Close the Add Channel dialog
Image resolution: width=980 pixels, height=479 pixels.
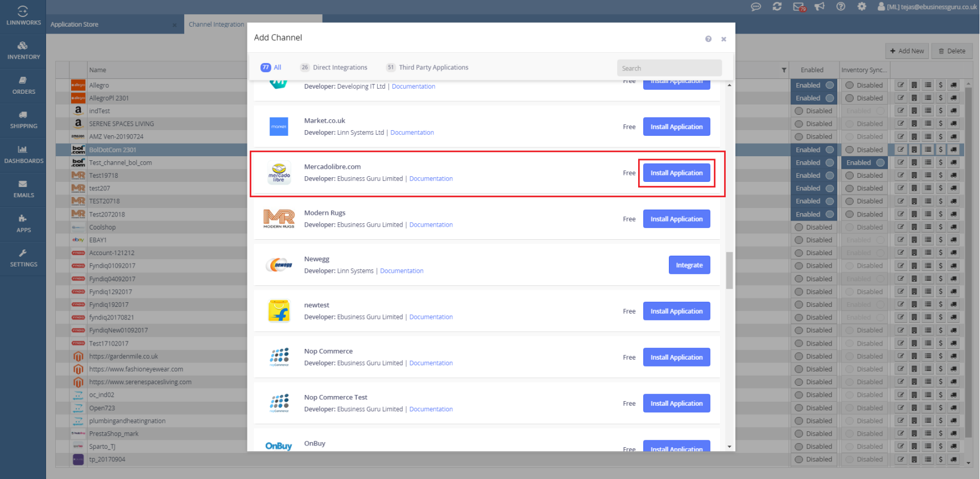click(723, 39)
